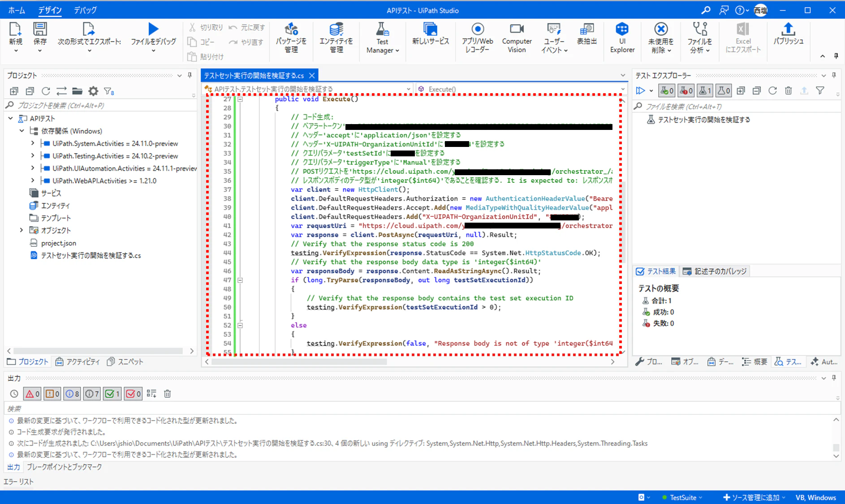Expand the オブジェクト tree node
845x504 pixels.
21,230
